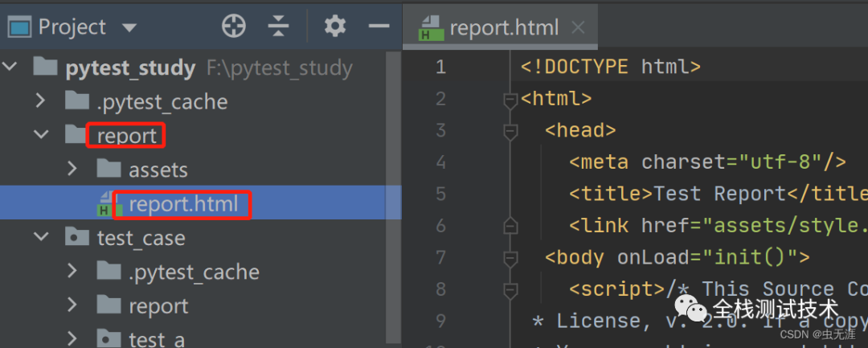Collapse the test_case folder
Screen dimensions: 868x348
[x=41, y=237]
